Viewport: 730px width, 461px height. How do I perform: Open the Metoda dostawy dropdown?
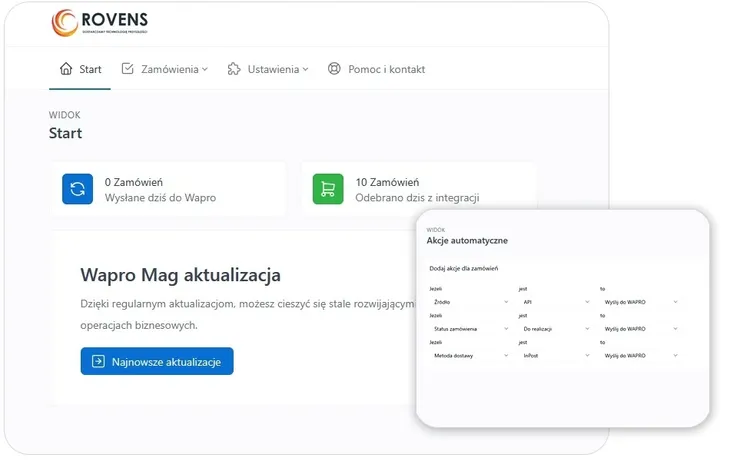coord(470,356)
